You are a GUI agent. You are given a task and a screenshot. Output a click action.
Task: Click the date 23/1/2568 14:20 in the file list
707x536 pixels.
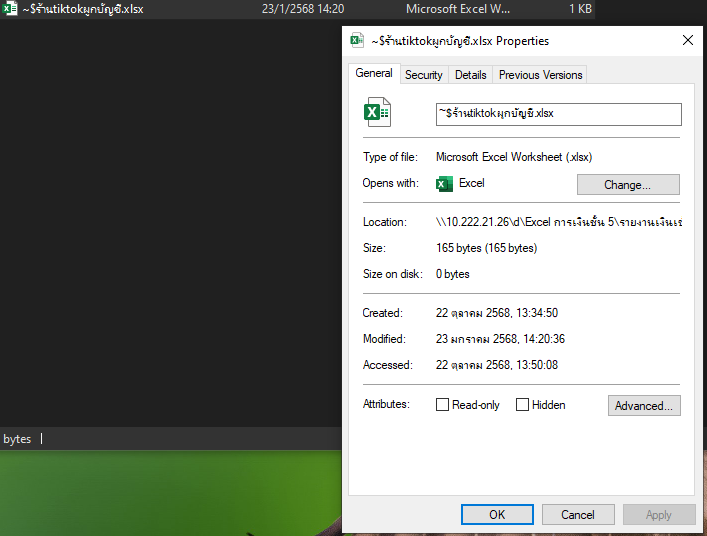pos(303,9)
